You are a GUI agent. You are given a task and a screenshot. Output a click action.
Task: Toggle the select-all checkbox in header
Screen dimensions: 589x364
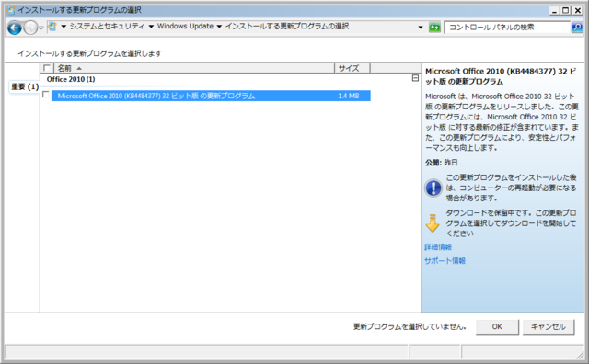(47, 68)
